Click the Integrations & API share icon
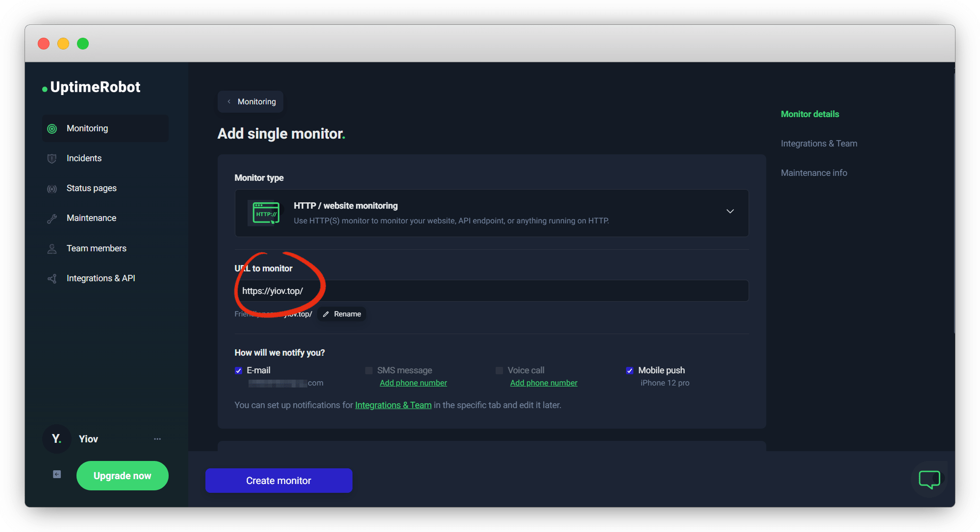Image resolution: width=980 pixels, height=532 pixels. [52, 279]
